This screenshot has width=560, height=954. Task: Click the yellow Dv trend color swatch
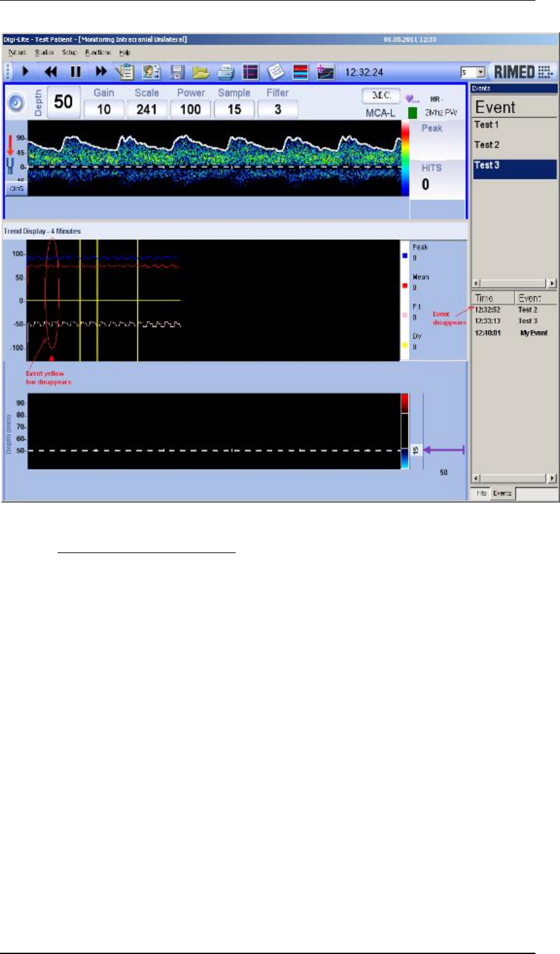pos(405,345)
